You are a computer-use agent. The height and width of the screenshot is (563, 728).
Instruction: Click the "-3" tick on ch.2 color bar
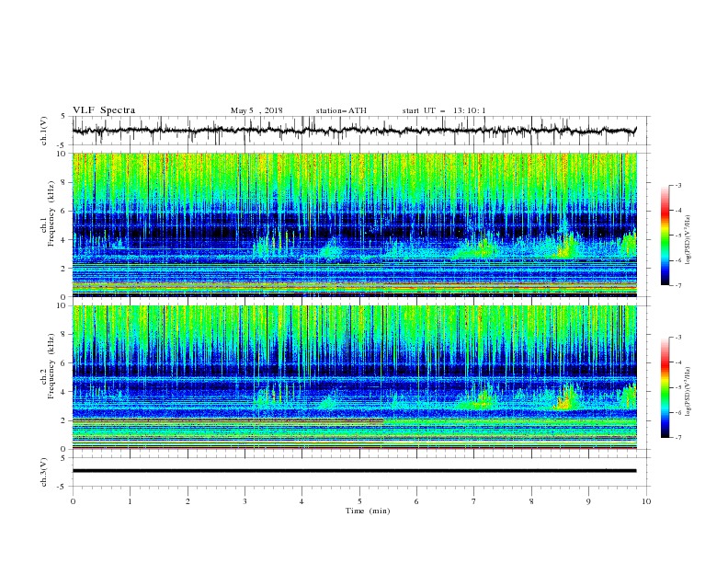(x=678, y=338)
